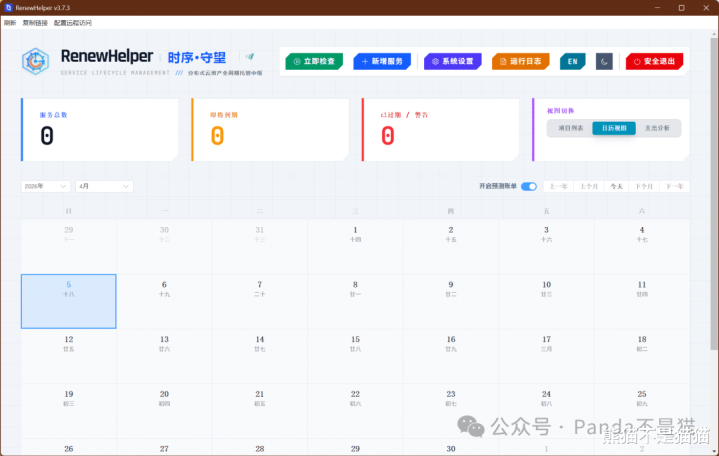Click the 复制链接 menu item

pyautogui.click(x=35, y=22)
